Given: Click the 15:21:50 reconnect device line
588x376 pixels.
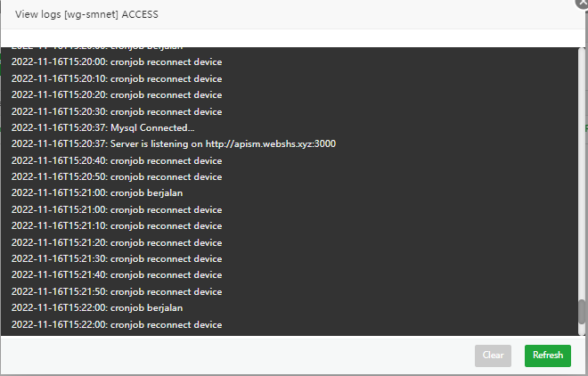Looking at the screenshot, I should pyautogui.click(x=116, y=291).
